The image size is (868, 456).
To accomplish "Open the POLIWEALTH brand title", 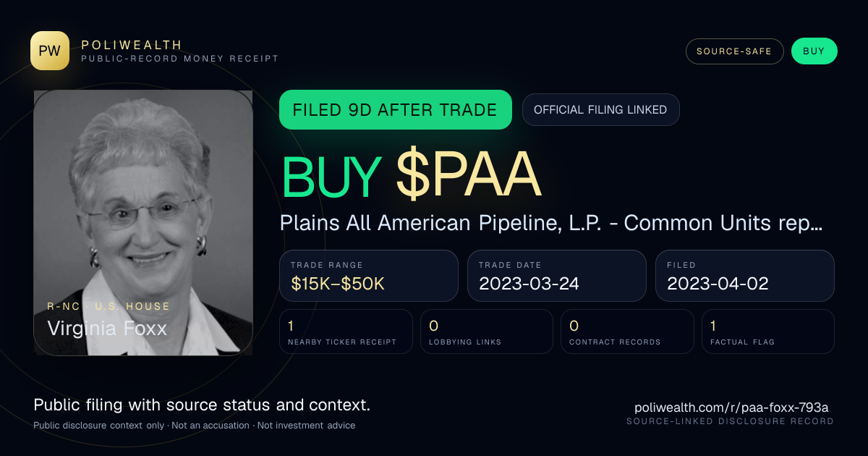I will point(132,45).
